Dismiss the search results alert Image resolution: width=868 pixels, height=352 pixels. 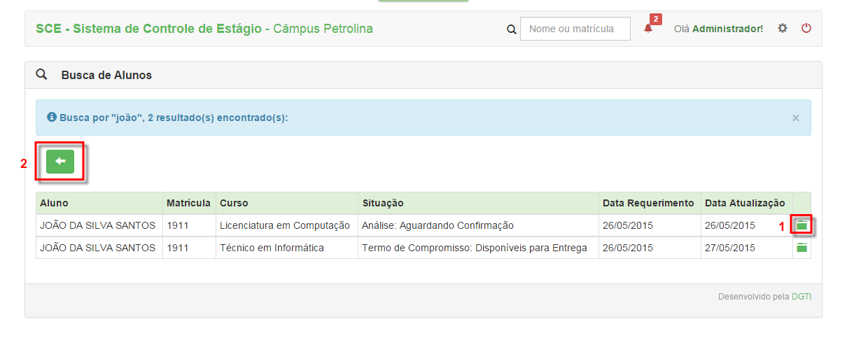click(x=795, y=118)
